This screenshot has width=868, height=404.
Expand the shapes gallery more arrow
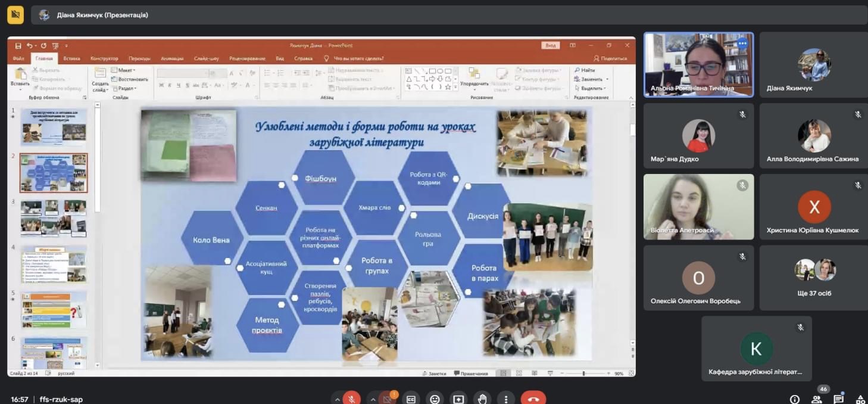(x=455, y=87)
